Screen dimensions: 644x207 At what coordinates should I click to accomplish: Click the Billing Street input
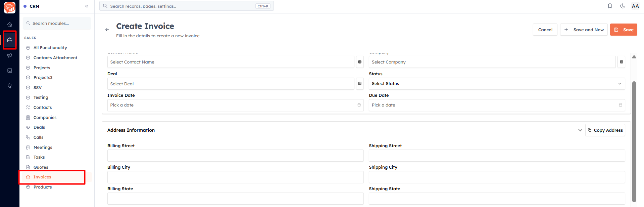point(235,156)
